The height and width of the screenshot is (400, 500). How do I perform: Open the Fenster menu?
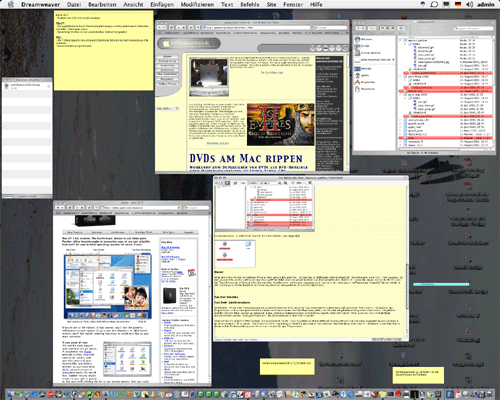(x=293, y=4)
